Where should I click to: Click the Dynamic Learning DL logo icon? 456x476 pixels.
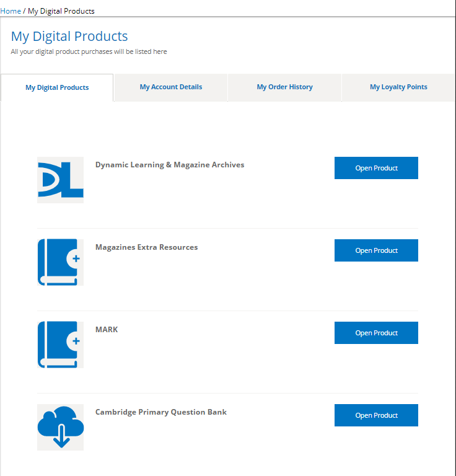(x=60, y=180)
